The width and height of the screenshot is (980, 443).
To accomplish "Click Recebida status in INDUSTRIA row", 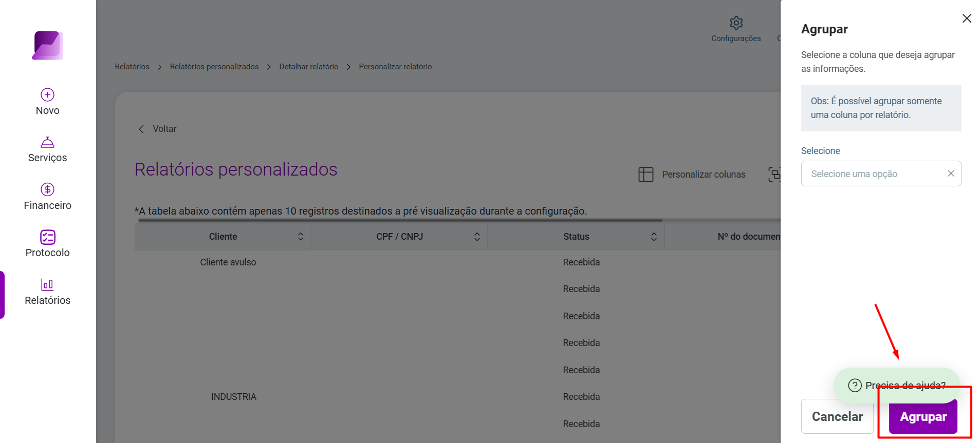I will click(x=581, y=397).
